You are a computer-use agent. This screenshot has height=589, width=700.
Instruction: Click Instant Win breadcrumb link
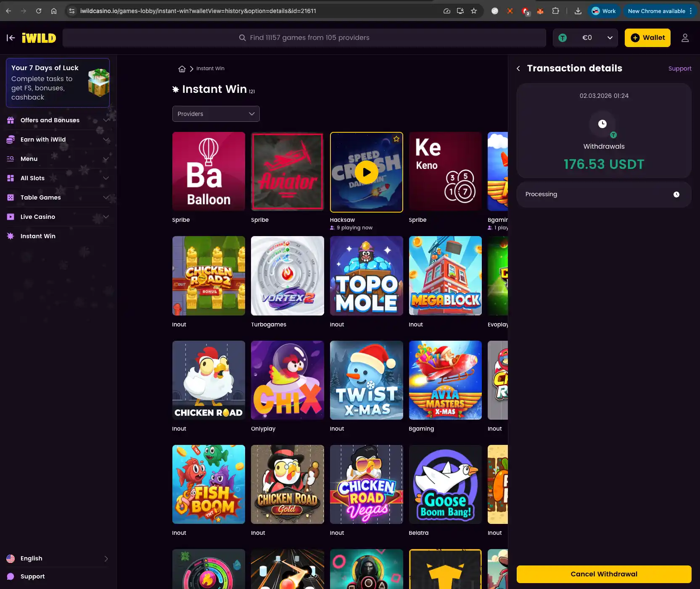(x=210, y=68)
